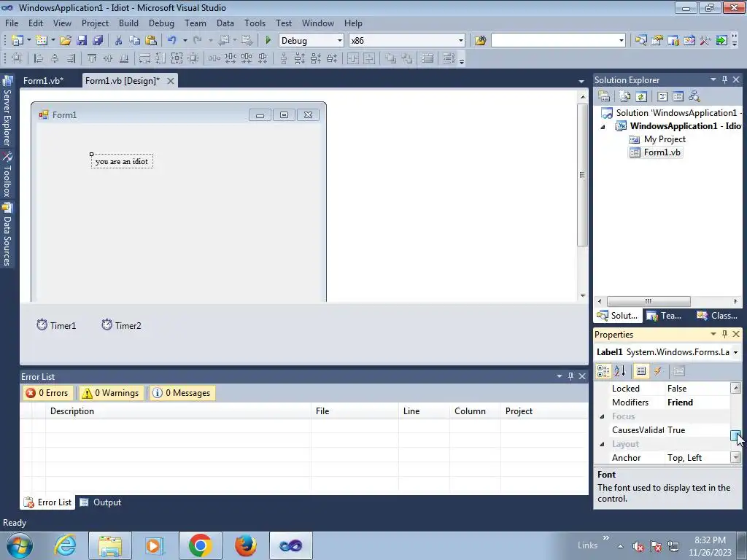Toggle the 0 Warnings filter
Image resolution: width=747 pixels, height=560 pixels.
(112, 393)
